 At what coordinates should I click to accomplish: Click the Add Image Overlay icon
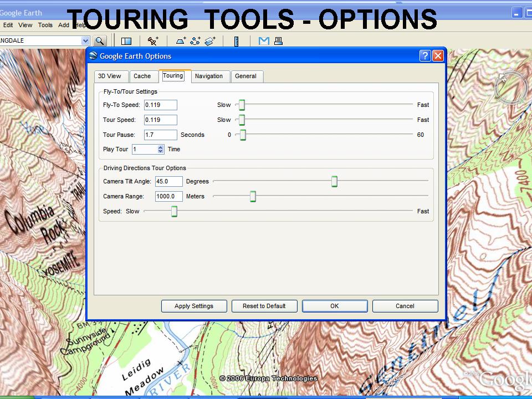point(210,41)
